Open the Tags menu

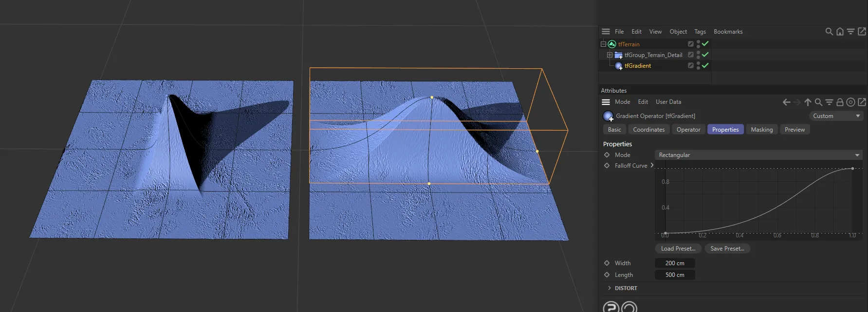(700, 32)
